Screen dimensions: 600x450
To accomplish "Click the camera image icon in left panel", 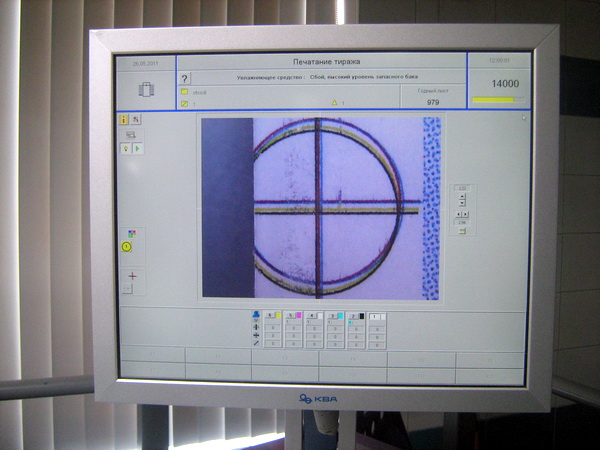I will pyautogui.click(x=130, y=134).
